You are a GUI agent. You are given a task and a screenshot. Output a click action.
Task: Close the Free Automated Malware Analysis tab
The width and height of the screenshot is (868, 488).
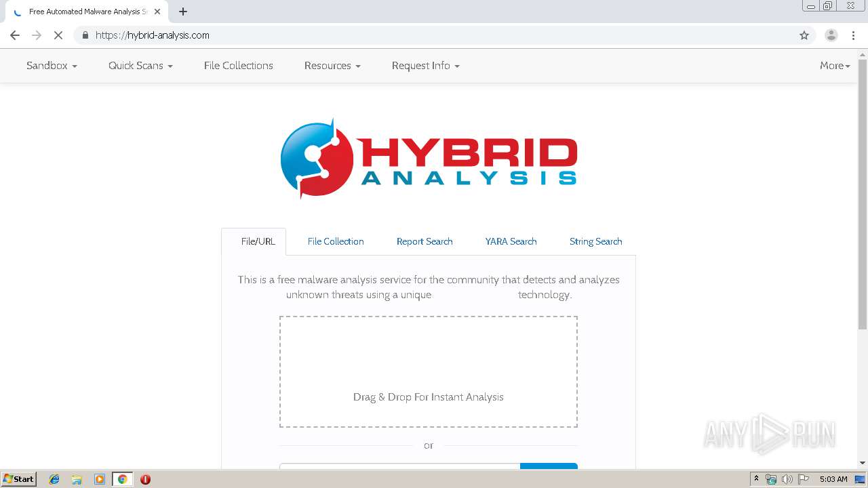pos(157,12)
